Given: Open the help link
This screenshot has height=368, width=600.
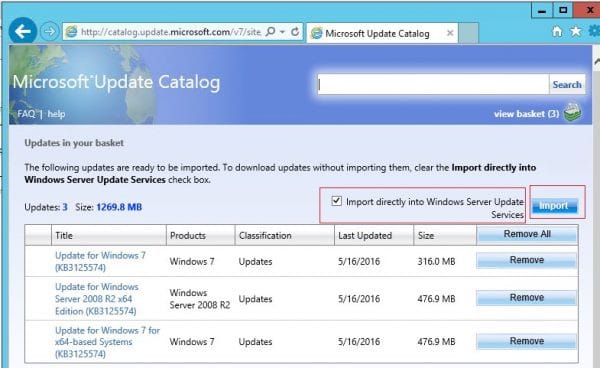Looking at the screenshot, I should [56, 114].
